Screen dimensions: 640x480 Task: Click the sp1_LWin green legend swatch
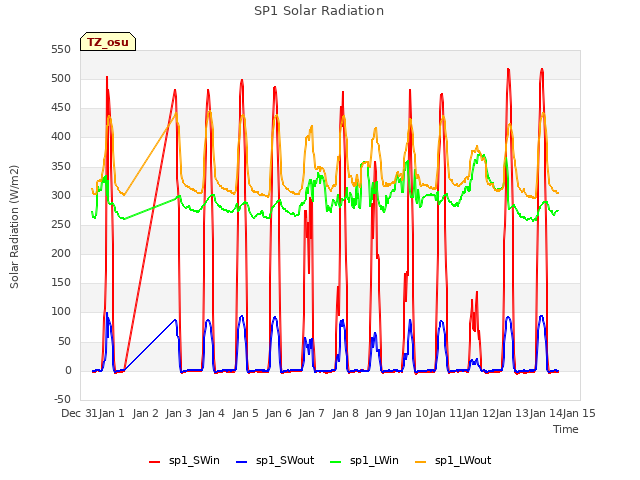(x=335, y=461)
